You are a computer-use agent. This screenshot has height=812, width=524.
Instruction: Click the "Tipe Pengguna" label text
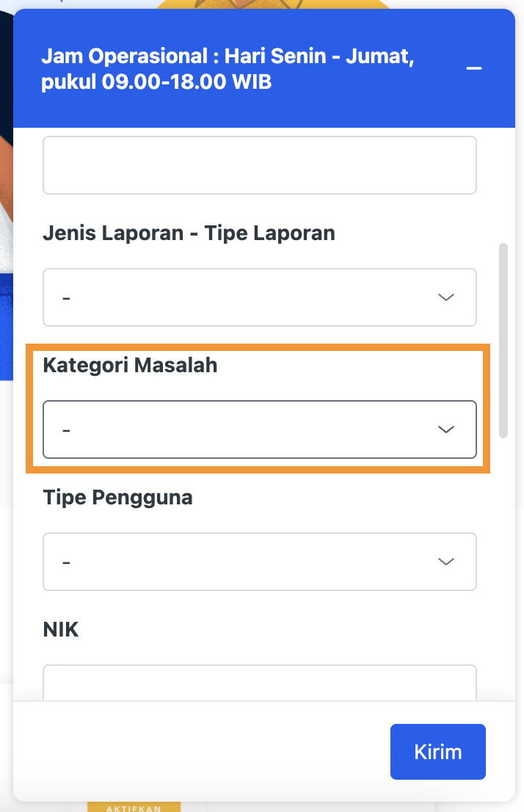click(x=117, y=498)
